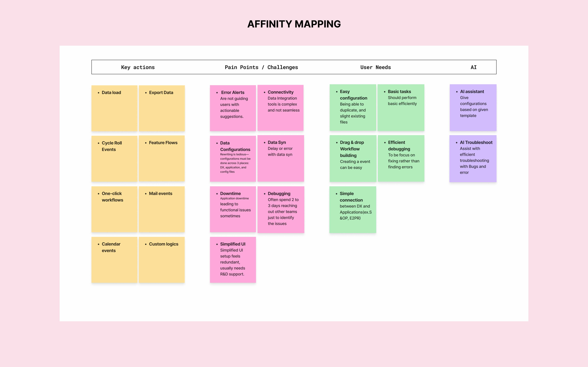Viewport: 588px width, 367px height.
Task: Select the Simplified UI note
Action: click(x=233, y=260)
